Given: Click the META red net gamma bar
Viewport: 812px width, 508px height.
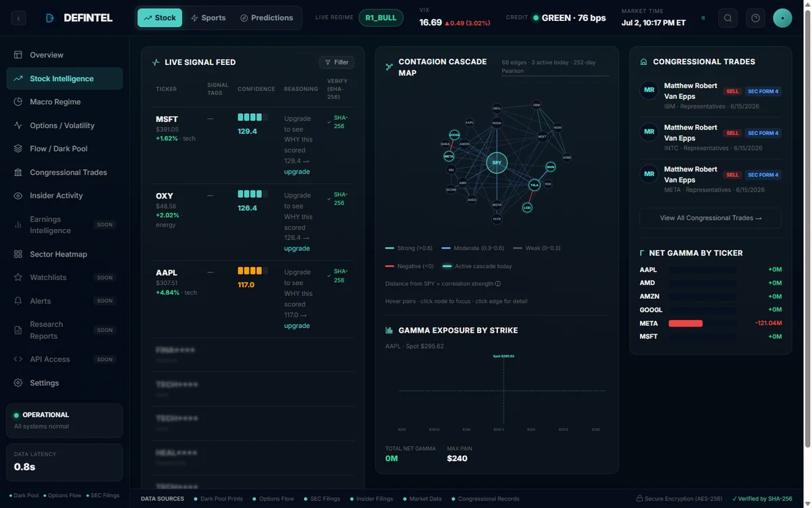Looking at the screenshot, I should pos(685,323).
